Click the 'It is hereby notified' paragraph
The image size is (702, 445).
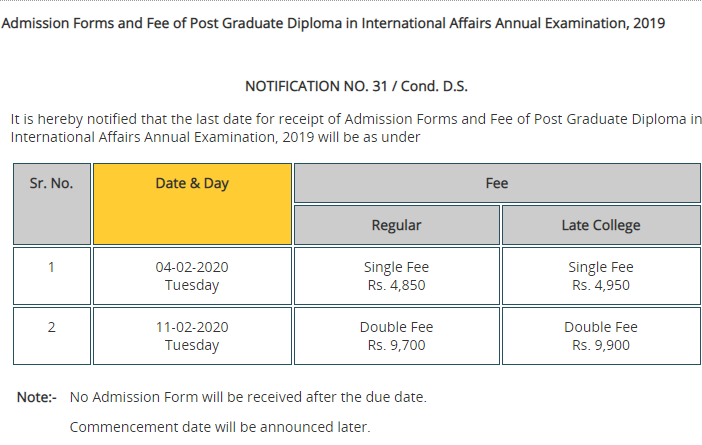coord(356,128)
